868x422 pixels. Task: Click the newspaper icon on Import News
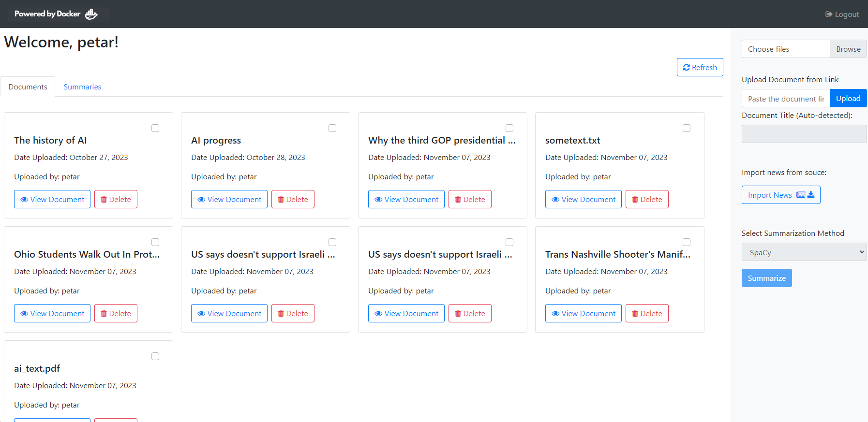pos(801,195)
